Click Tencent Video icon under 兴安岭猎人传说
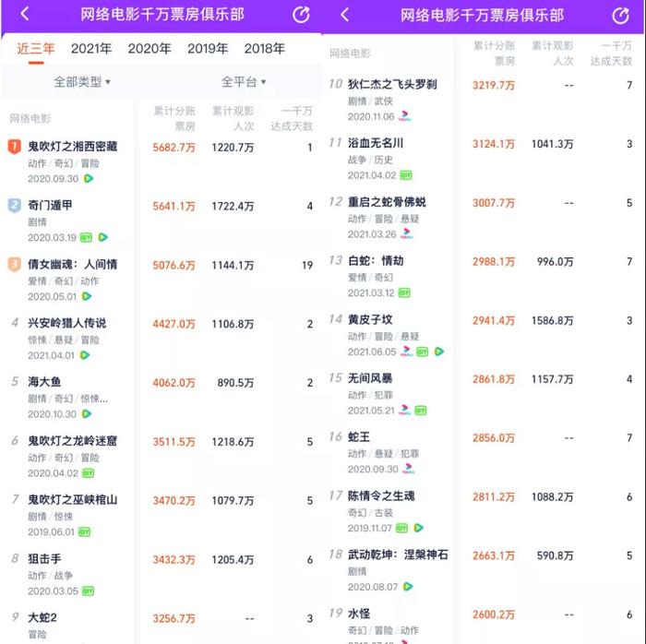The height and width of the screenshot is (644, 646). (x=85, y=355)
